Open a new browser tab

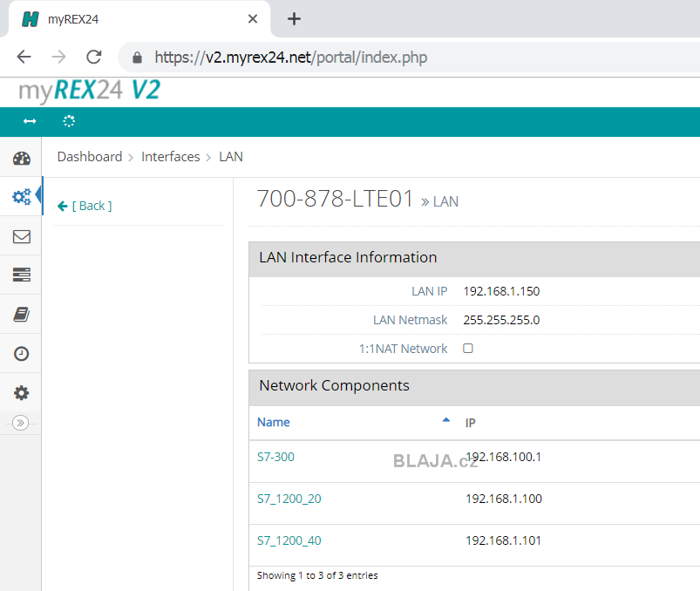[x=294, y=19]
